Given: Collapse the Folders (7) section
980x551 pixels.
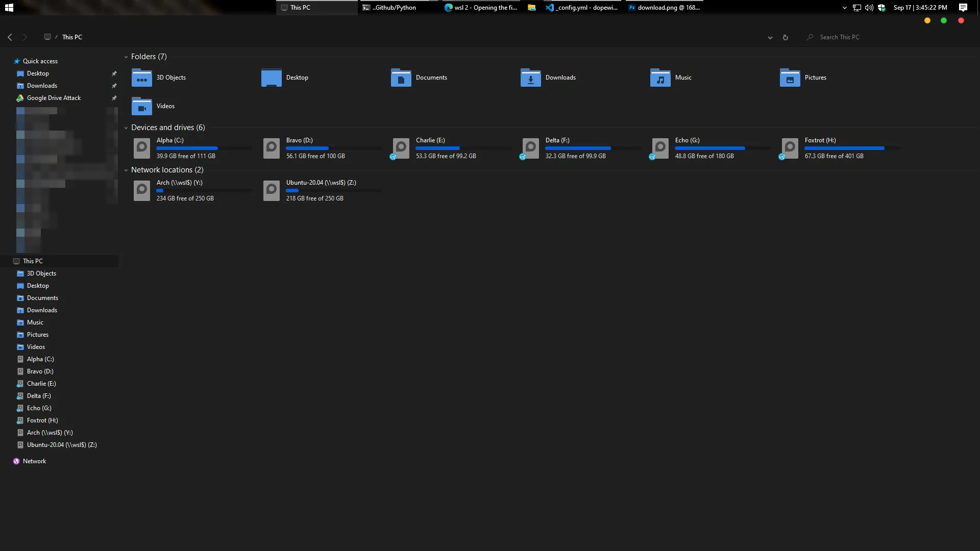Looking at the screenshot, I should click(x=126, y=57).
